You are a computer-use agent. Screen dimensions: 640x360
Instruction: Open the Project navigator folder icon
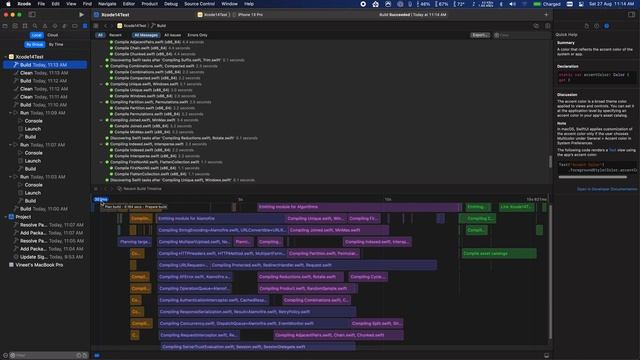click(5, 26)
